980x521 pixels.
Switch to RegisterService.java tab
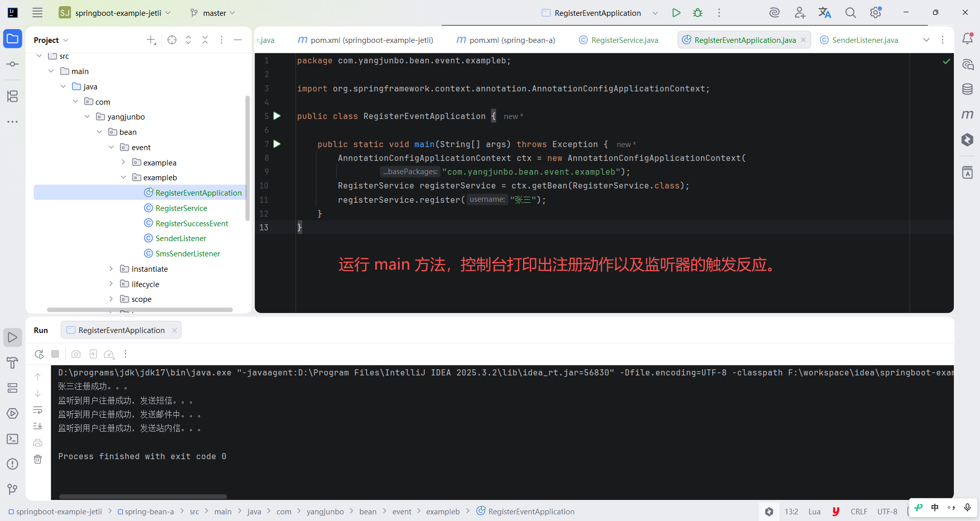pos(619,40)
